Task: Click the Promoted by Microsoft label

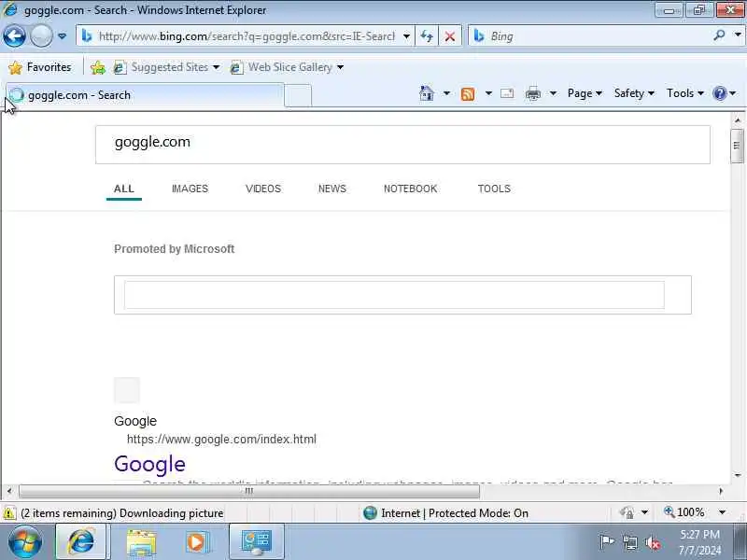Action: [x=174, y=249]
